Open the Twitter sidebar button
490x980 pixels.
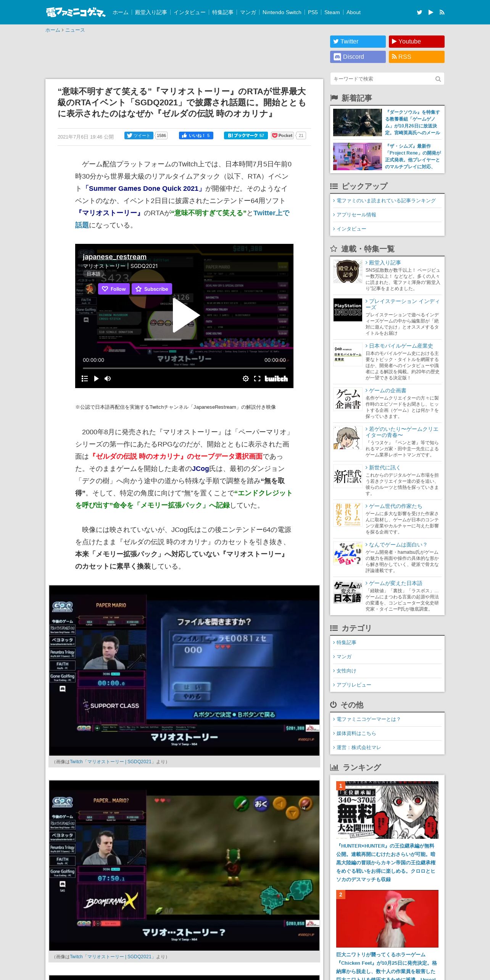tap(358, 42)
